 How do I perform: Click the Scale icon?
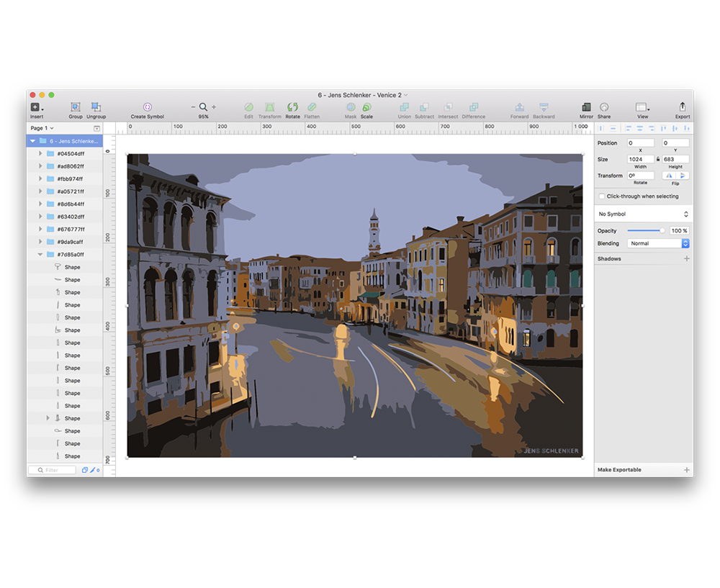[366, 107]
